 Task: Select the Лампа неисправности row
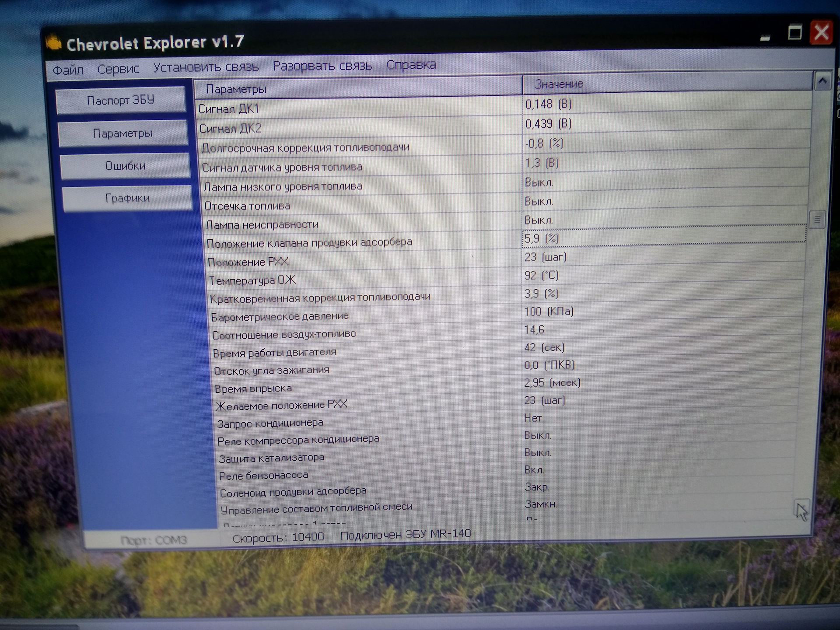coord(505,222)
